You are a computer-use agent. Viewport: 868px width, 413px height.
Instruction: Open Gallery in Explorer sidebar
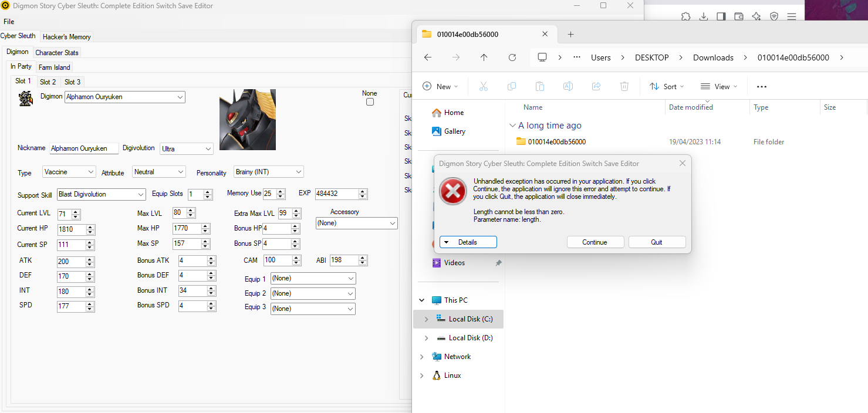pyautogui.click(x=449, y=131)
